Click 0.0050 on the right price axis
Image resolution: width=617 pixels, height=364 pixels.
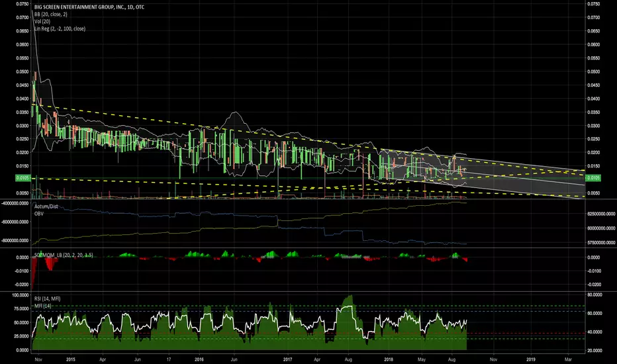point(593,193)
